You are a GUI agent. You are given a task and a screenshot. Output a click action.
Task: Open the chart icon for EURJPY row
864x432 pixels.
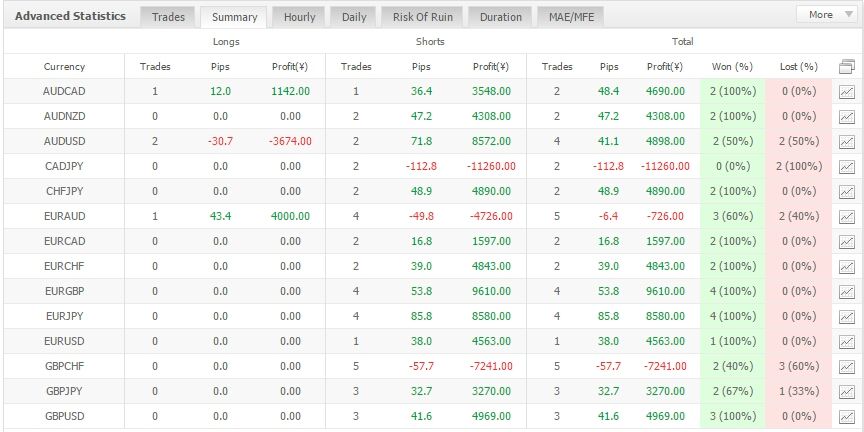(x=846, y=317)
